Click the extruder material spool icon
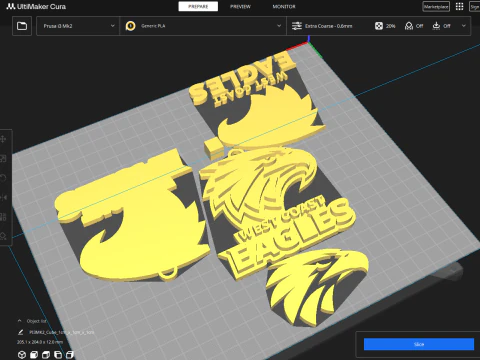The width and height of the screenshot is (480, 360). 130,26
